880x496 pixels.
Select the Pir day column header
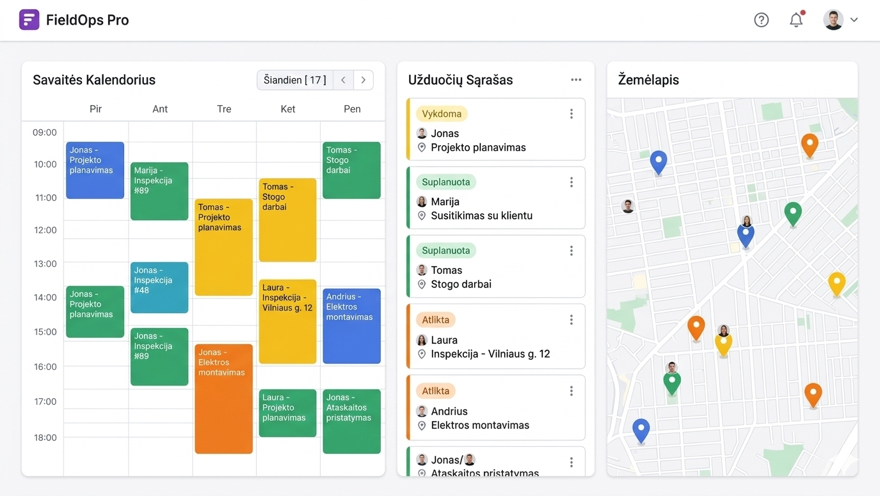tap(95, 109)
